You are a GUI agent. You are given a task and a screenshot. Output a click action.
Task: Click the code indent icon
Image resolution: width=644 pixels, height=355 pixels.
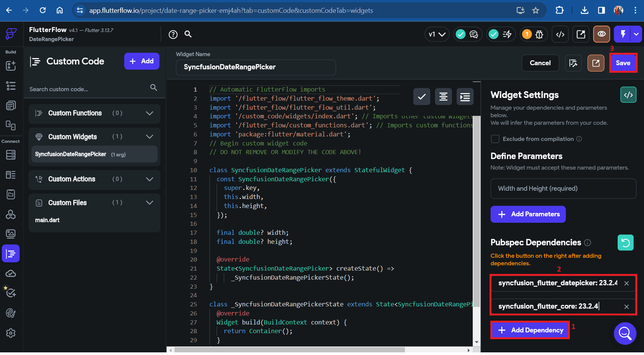465,97
